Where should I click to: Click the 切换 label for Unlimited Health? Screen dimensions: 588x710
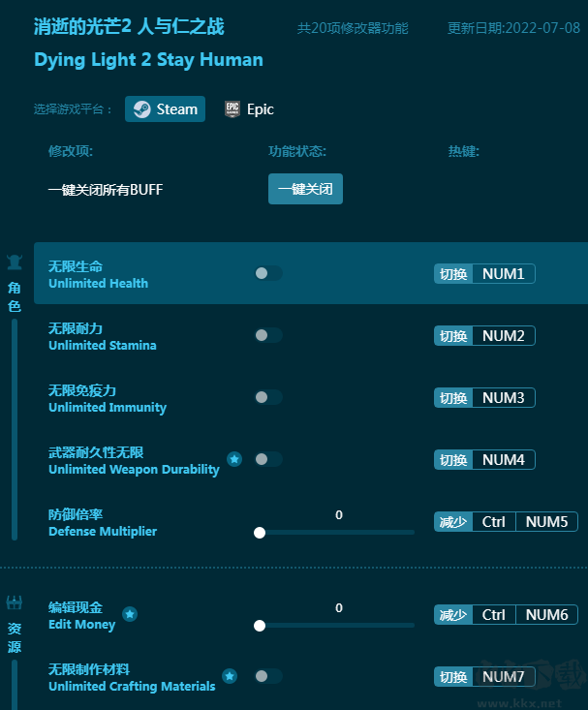coord(453,273)
